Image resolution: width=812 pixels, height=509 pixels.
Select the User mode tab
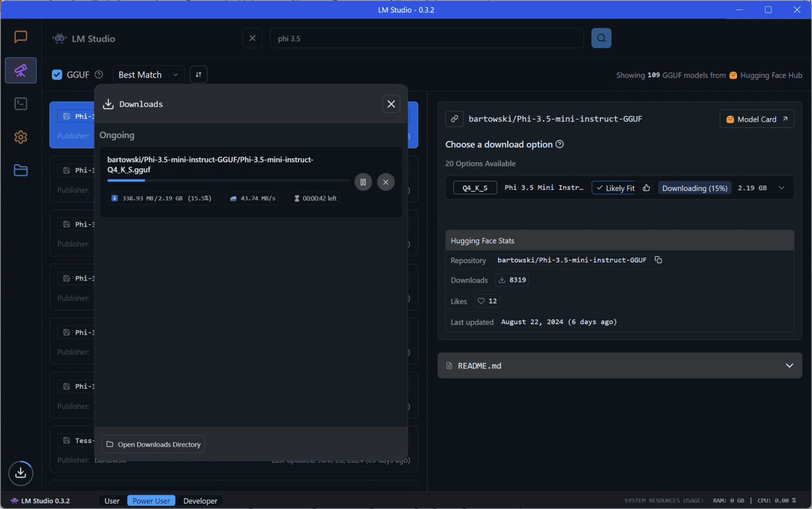112,501
